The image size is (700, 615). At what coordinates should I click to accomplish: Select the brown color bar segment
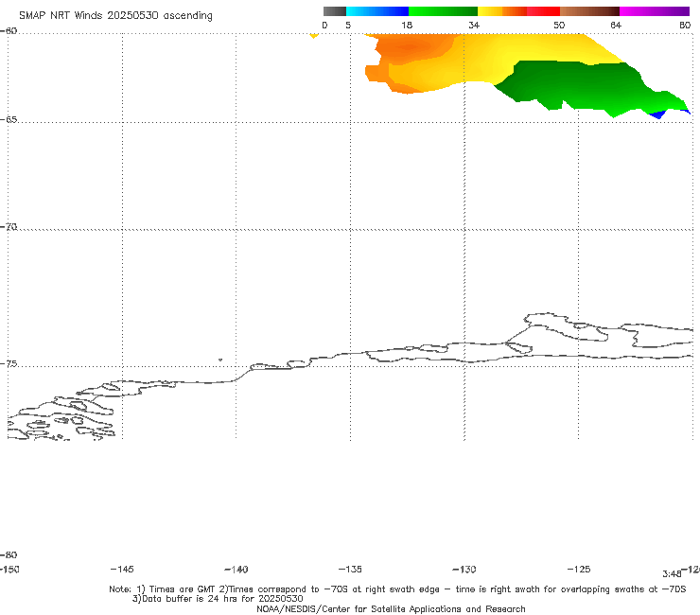589,11
